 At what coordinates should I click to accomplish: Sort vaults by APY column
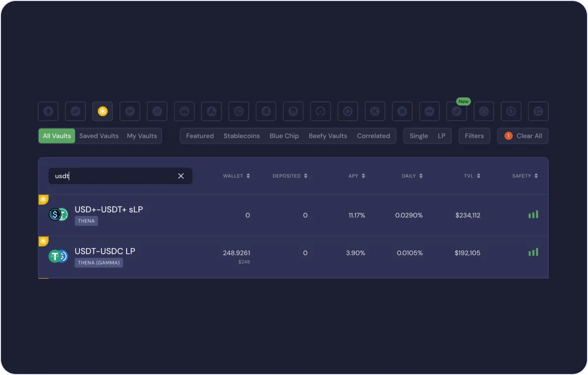click(357, 176)
